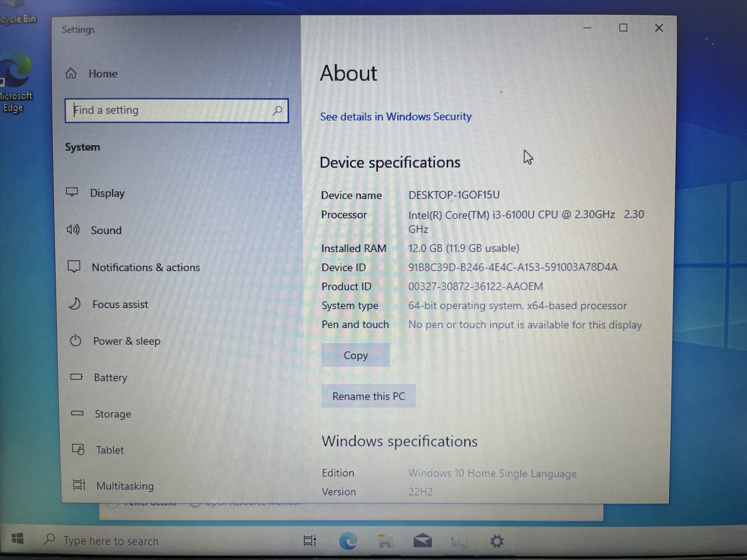
Task: Open Battery settings
Action: click(110, 377)
